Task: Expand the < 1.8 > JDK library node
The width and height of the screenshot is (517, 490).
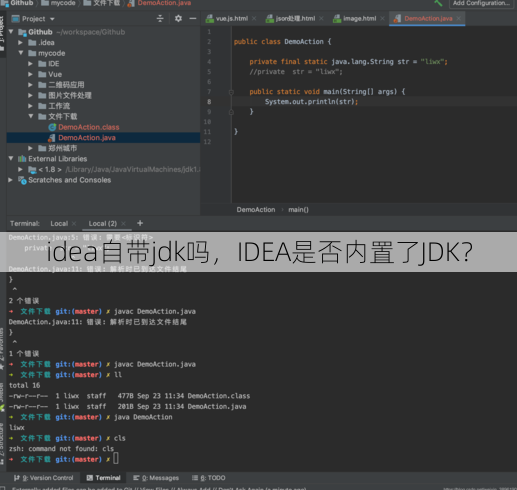Action: [x=21, y=169]
